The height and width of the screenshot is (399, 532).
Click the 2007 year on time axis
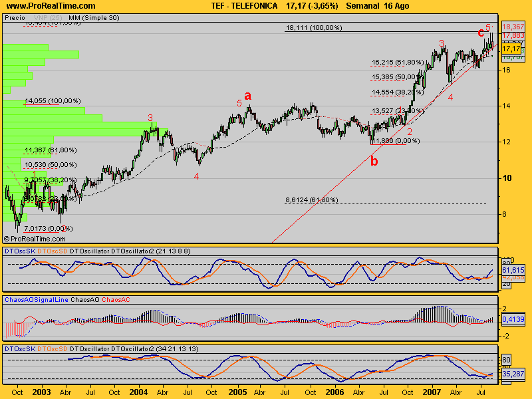point(432,392)
